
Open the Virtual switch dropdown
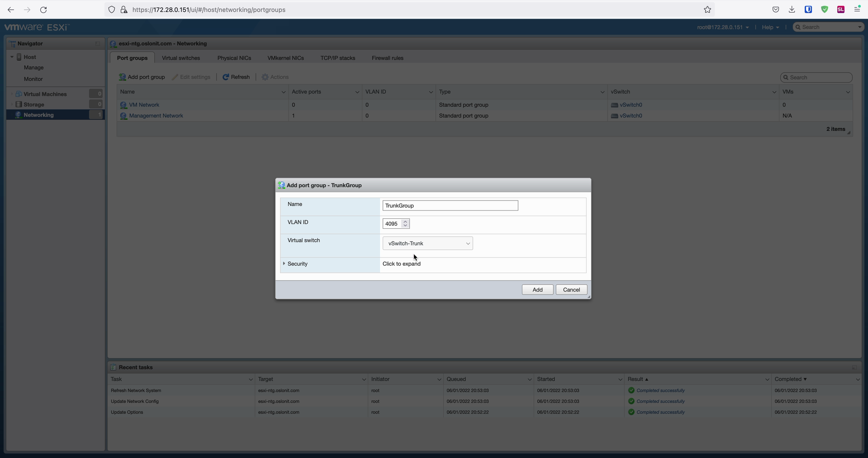[427, 244]
